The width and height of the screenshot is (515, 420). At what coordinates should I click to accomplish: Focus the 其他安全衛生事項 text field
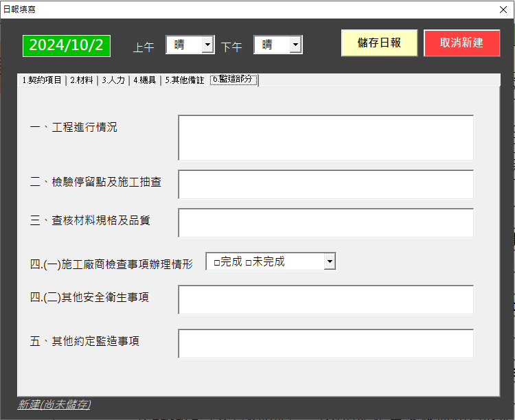(325, 300)
